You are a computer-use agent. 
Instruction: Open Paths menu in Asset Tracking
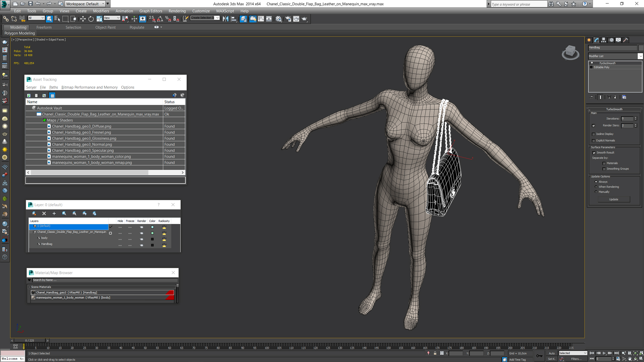click(x=54, y=87)
